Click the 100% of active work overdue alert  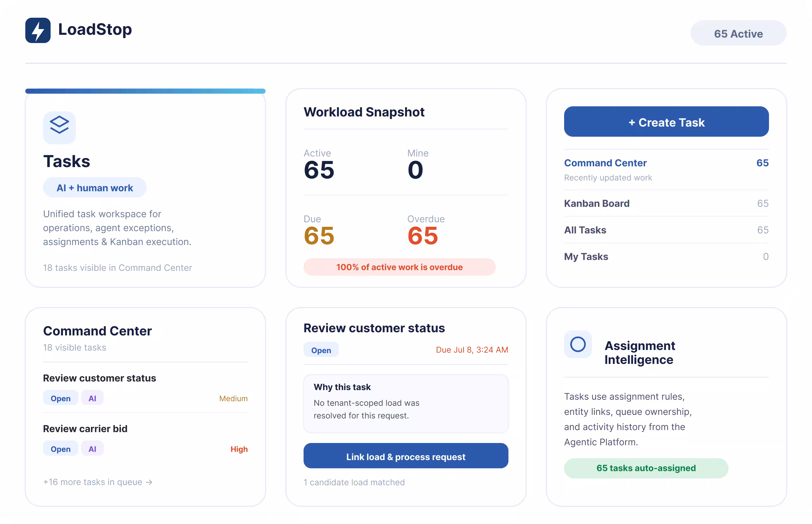[399, 267]
